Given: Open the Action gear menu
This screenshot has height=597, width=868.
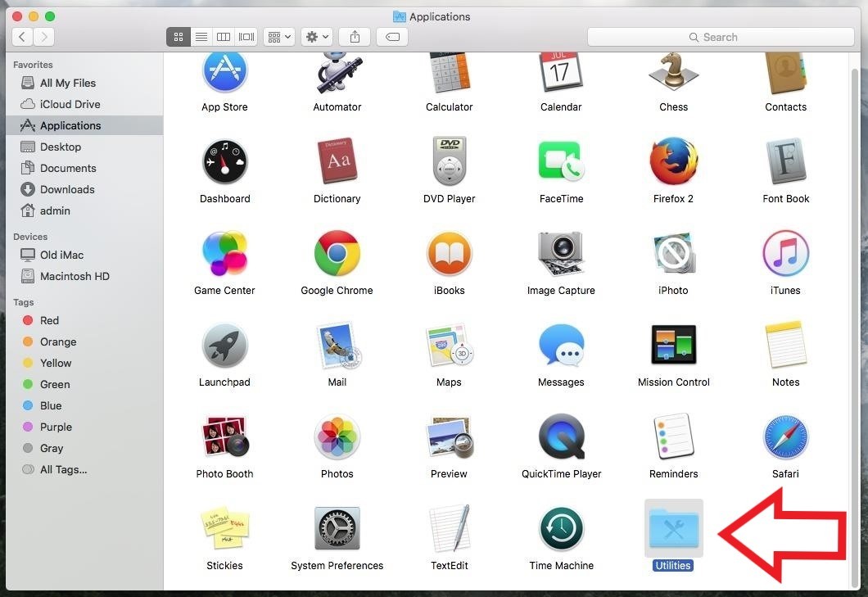Looking at the screenshot, I should pos(317,37).
